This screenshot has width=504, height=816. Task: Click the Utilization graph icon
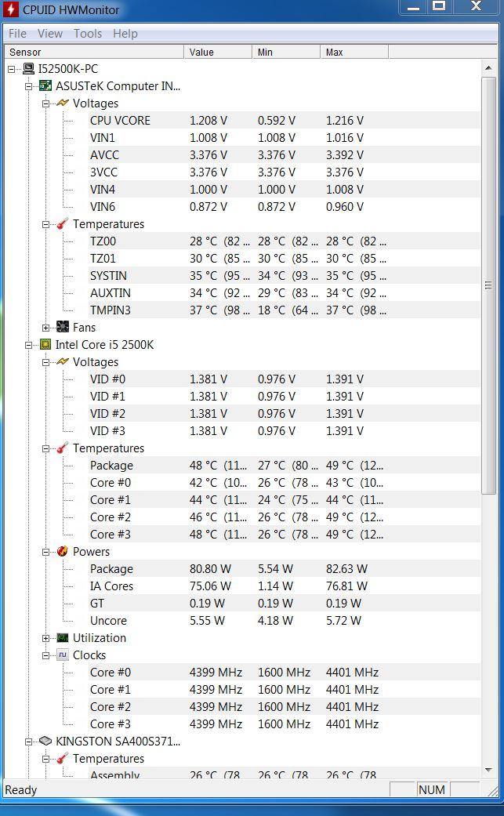point(63,637)
